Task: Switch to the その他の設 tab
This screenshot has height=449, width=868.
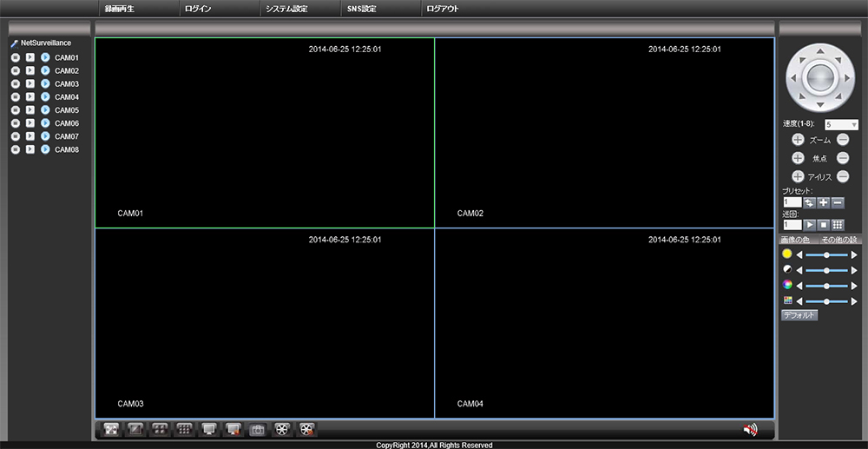Action: [838, 240]
